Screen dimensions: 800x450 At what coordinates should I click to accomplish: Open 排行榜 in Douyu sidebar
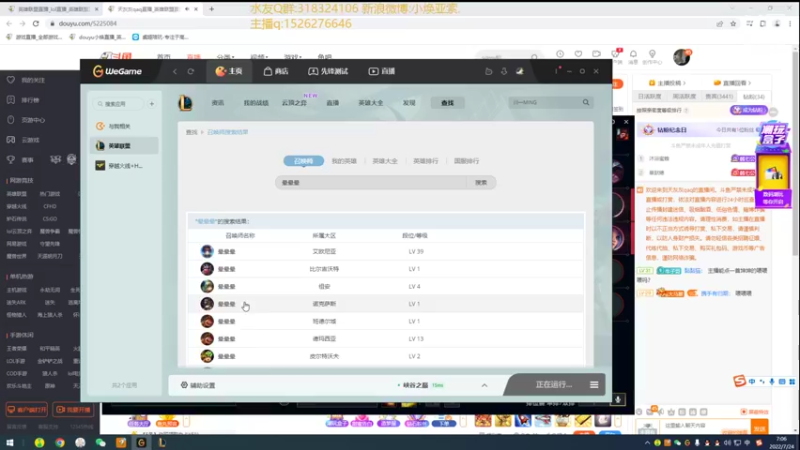point(24,100)
